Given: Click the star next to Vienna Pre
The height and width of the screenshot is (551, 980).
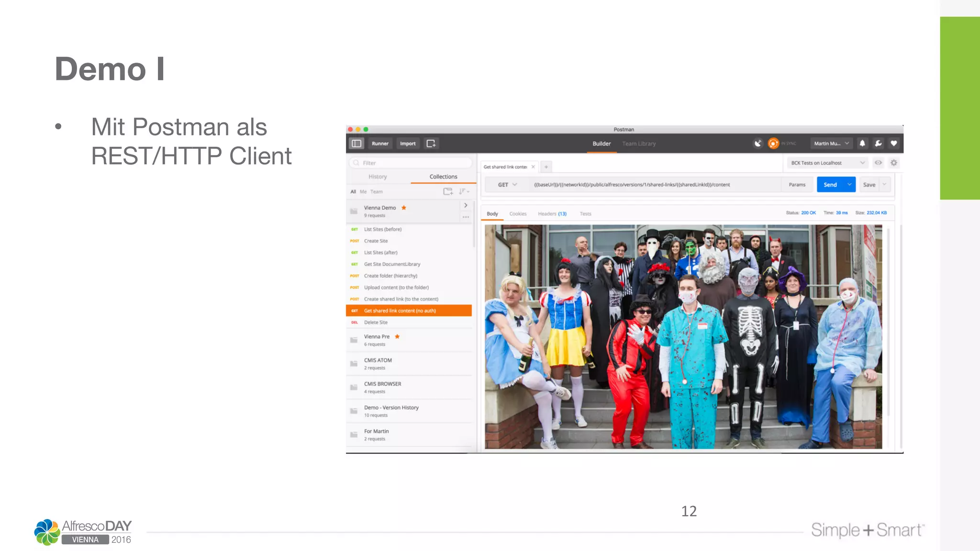Looking at the screenshot, I should pyautogui.click(x=397, y=337).
